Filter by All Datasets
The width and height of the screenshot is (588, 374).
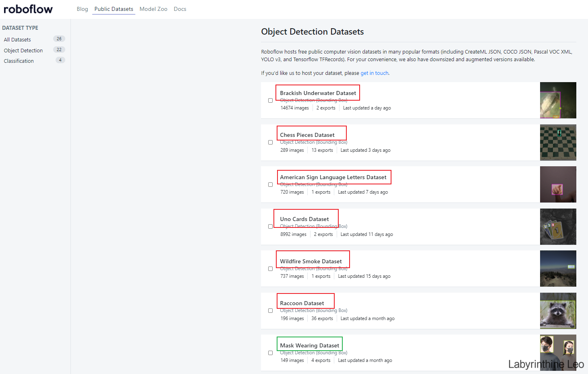(17, 39)
